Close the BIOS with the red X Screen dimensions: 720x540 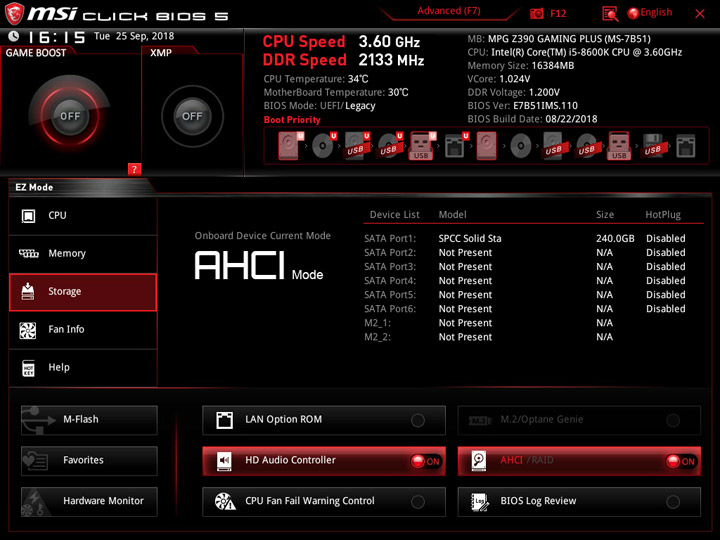pyautogui.click(x=700, y=14)
